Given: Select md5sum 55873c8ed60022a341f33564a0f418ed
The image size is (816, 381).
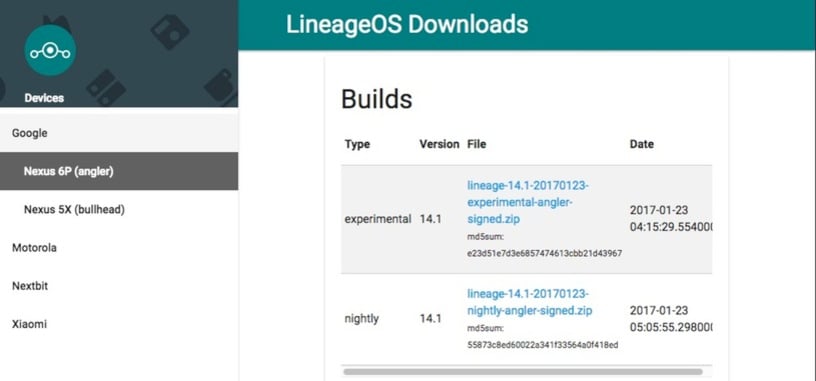Looking at the screenshot, I should [x=543, y=345].
